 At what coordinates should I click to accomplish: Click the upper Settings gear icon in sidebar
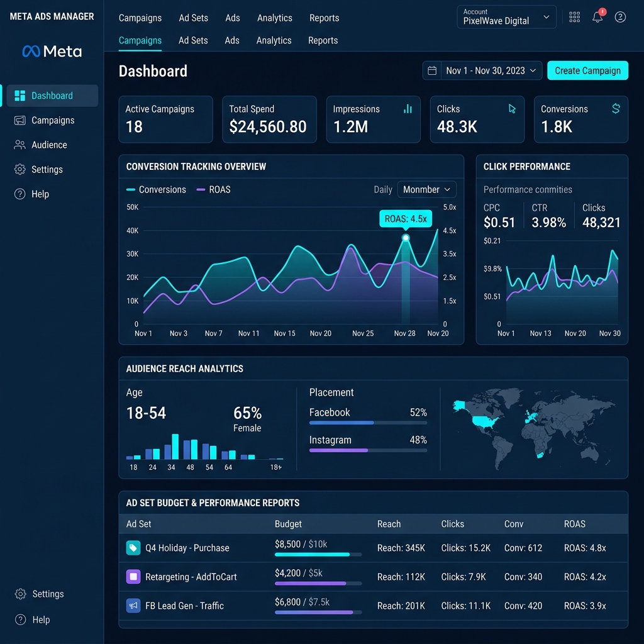[19, 169]
